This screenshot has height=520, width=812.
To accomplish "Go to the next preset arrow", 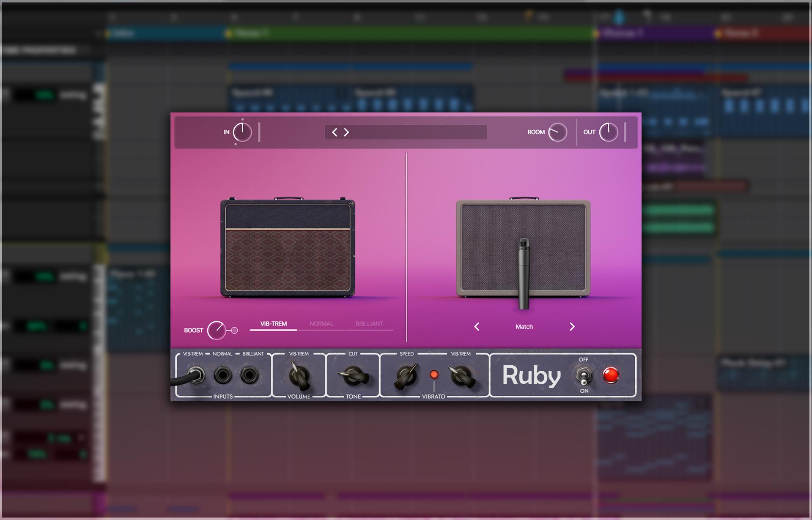I will coord(346,132).
